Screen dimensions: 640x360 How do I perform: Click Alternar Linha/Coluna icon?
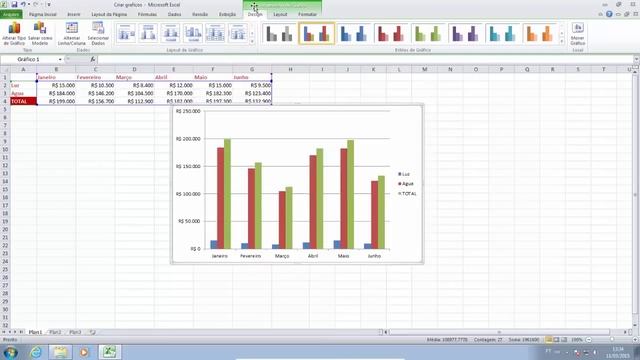coord(72,28)
